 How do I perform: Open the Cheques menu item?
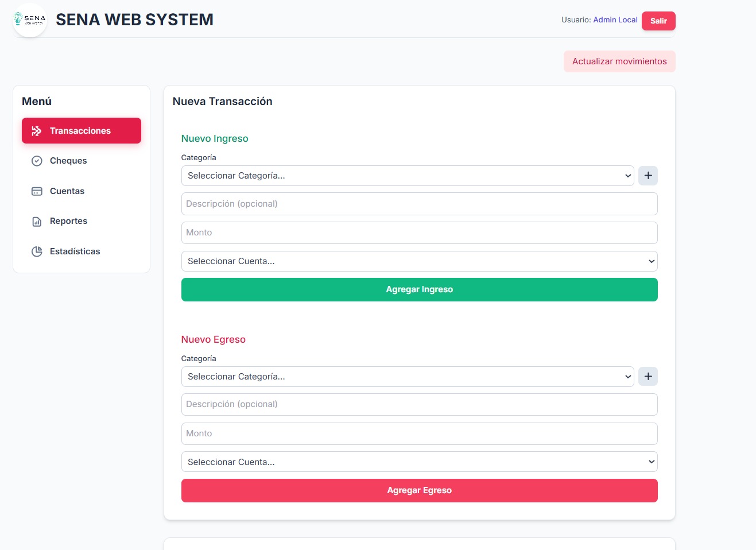[68, 161]
